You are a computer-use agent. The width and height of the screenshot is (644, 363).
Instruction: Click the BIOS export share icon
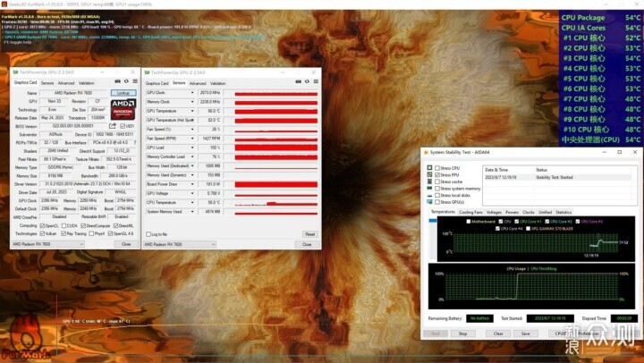pos(113,126)
